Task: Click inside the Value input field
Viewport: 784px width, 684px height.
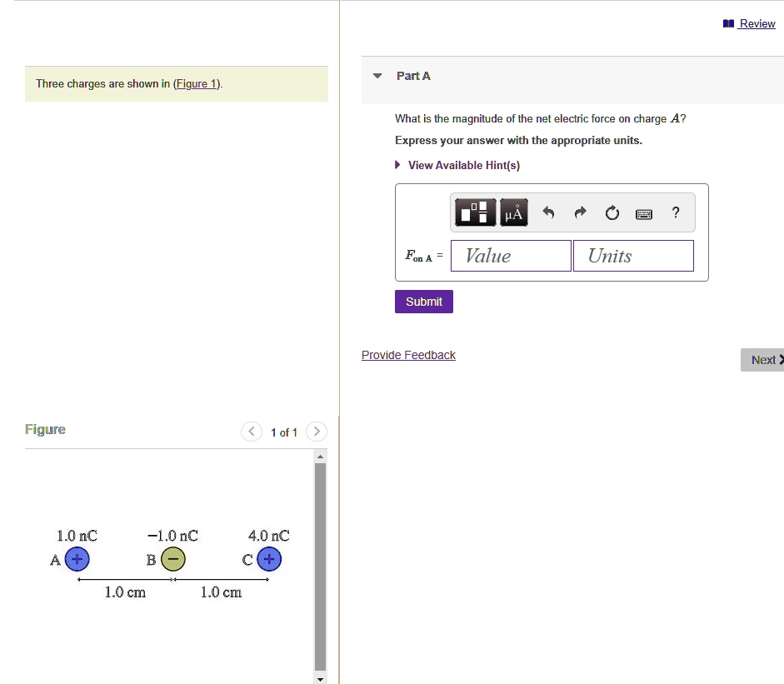Action: pos(510,255)
